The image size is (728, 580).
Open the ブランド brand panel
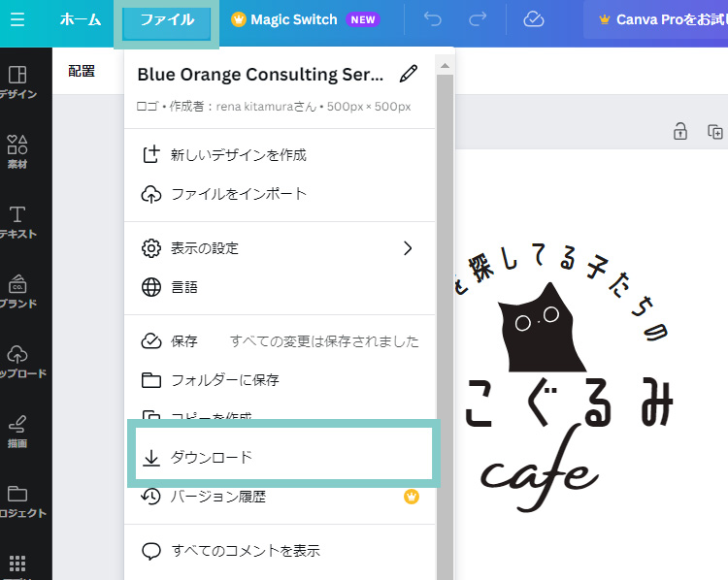coord(17,291)
